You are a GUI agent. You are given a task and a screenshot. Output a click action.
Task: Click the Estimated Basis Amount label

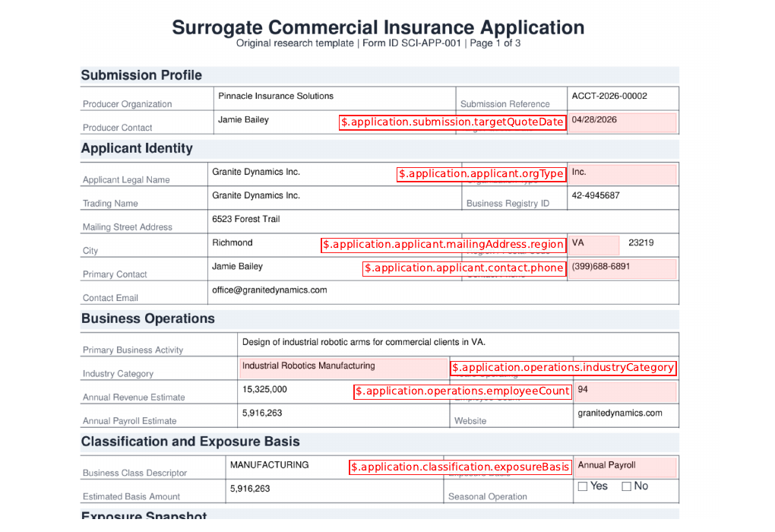(131, 497)
